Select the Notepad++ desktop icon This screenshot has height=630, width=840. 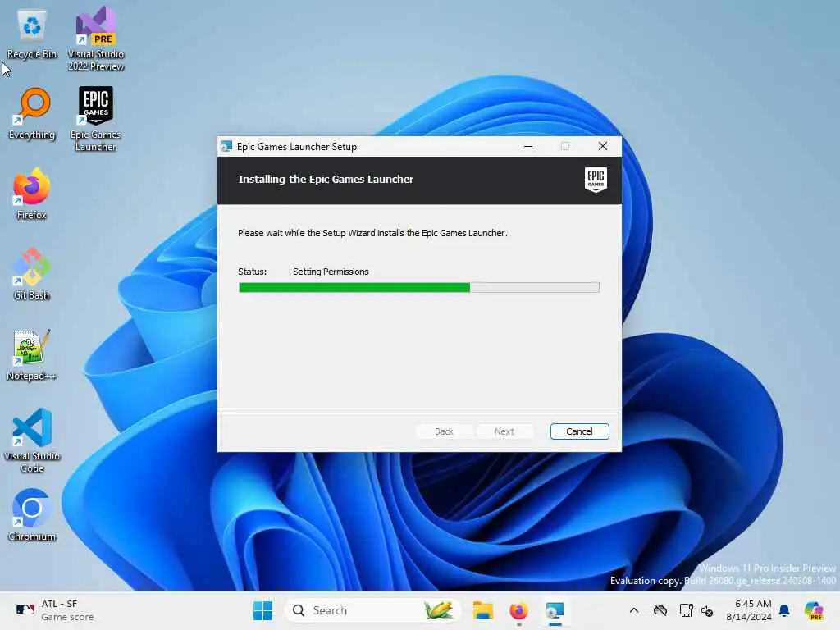32,354
